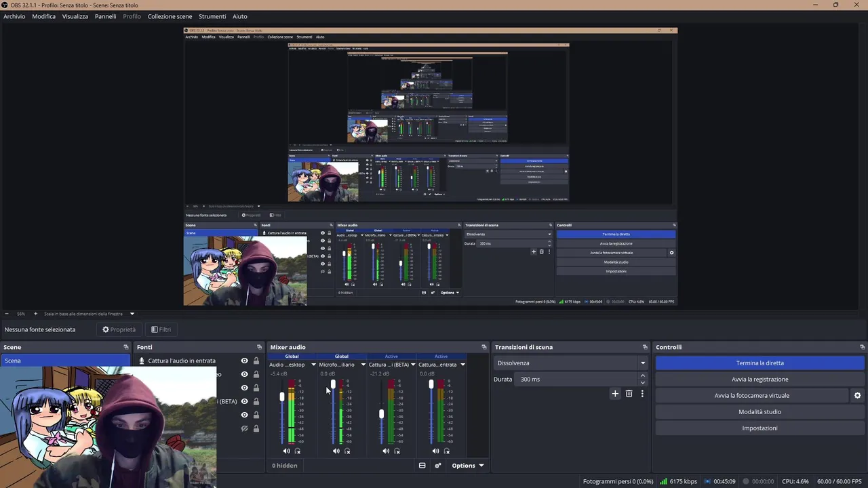Increase Durata with the up arrow
The image size is (868, 488).
tap(643, 375)
